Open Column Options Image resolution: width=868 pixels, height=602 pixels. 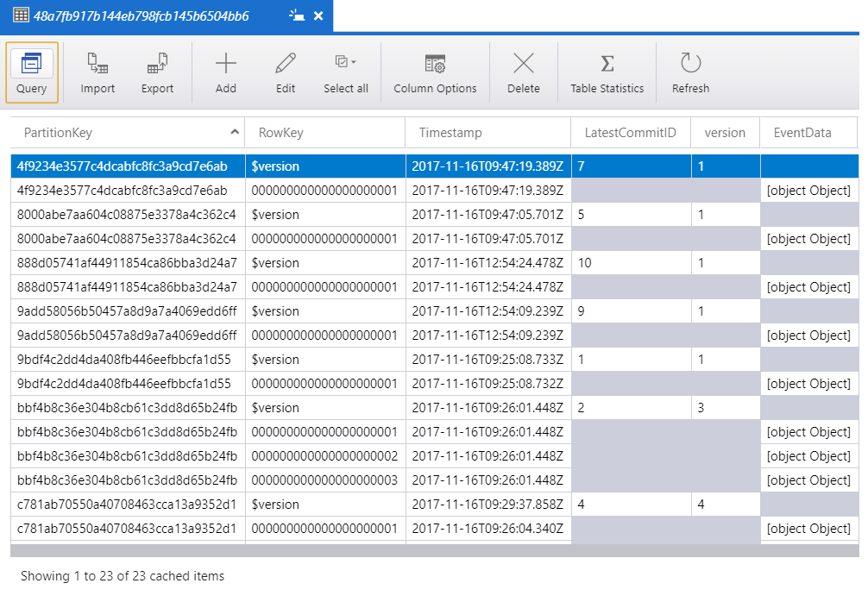click(x=435, y=72)
